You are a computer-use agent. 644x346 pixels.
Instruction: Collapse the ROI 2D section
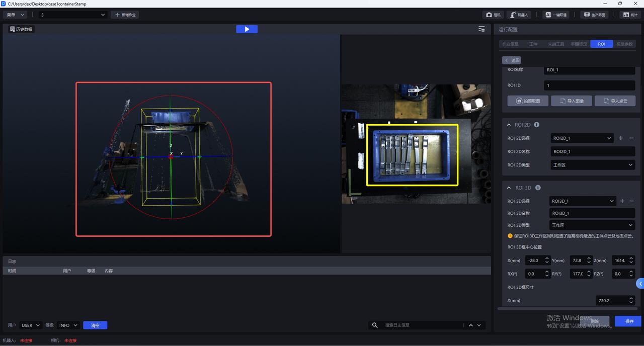[509, 125]
